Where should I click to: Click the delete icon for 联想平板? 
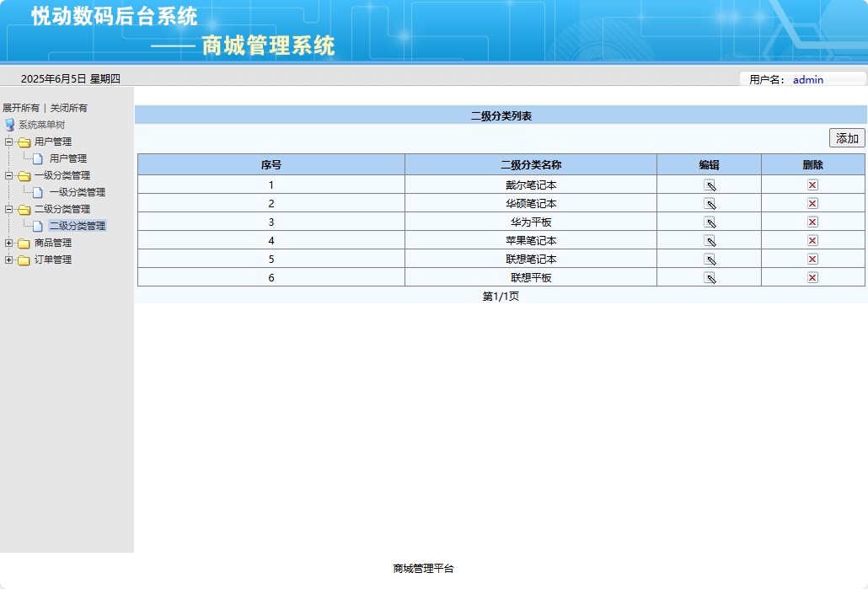pyautogui.click(x=811, y=276)
